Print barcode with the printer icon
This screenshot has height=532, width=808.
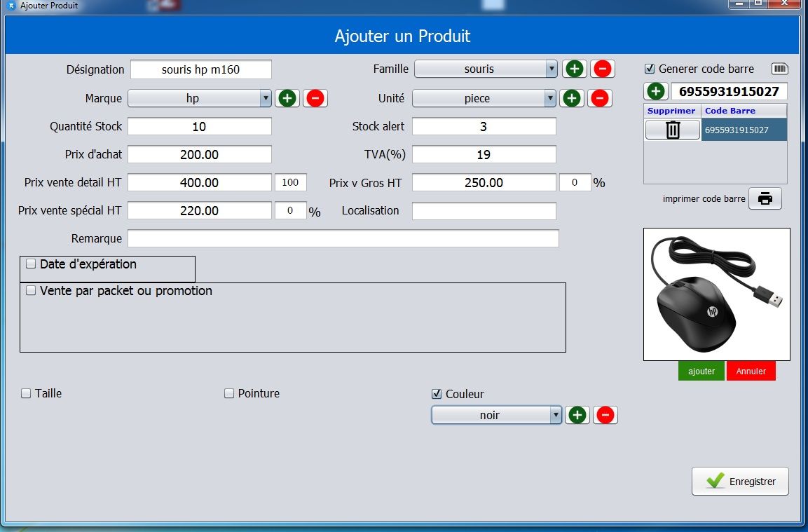click(x=765, y=198)
